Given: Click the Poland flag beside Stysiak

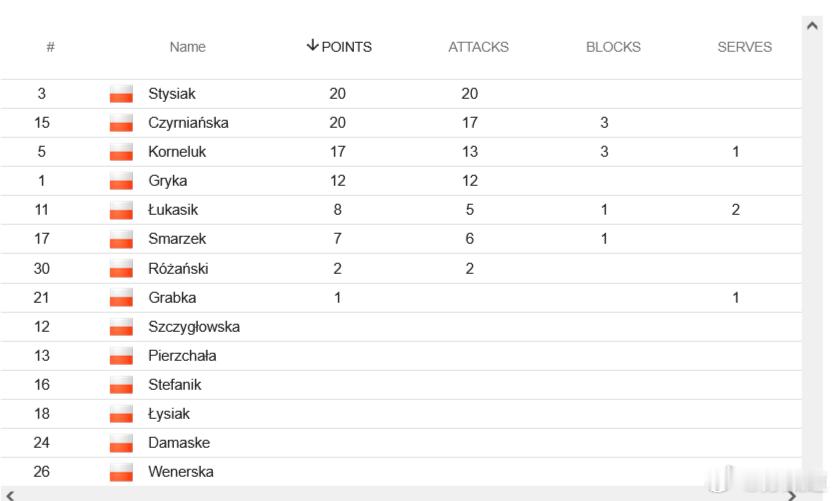Looking at the screenshot, I should click(x=121, y=94).
